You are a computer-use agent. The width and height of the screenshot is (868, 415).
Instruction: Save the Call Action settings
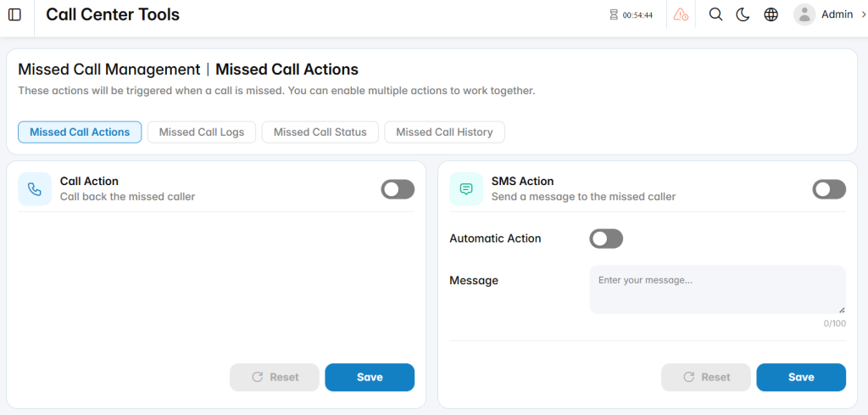pos(370,378)
